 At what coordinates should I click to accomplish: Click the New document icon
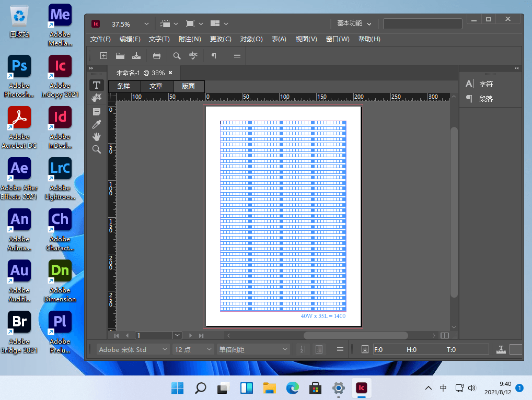point(104,55)
